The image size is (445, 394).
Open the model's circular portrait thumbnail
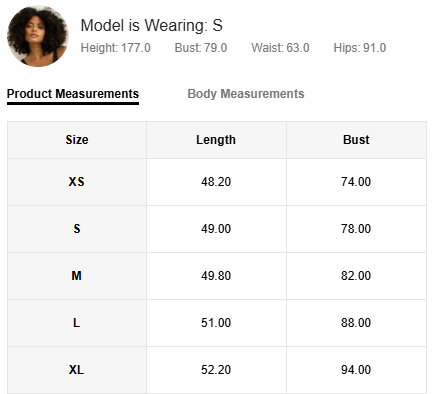(x=38, y=36)
